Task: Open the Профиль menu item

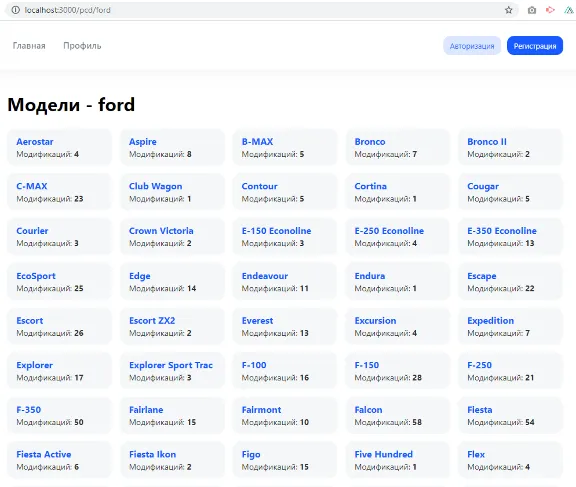Action: click(x=82, y=46)
